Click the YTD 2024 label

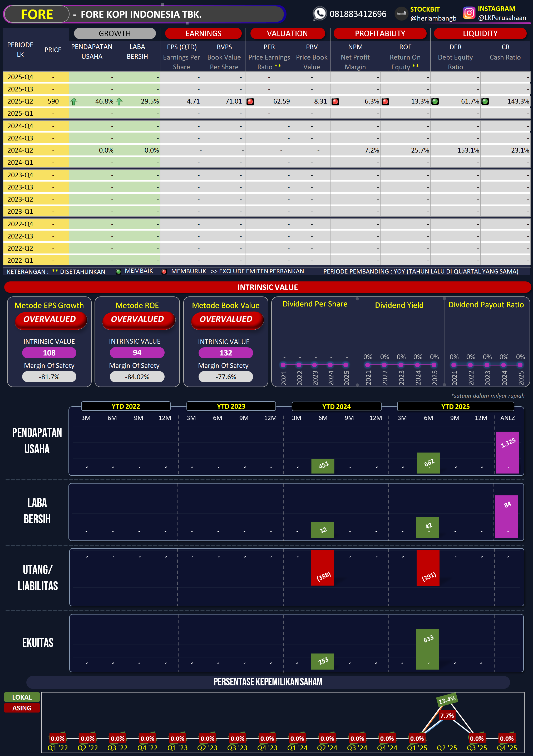[336, 406]
